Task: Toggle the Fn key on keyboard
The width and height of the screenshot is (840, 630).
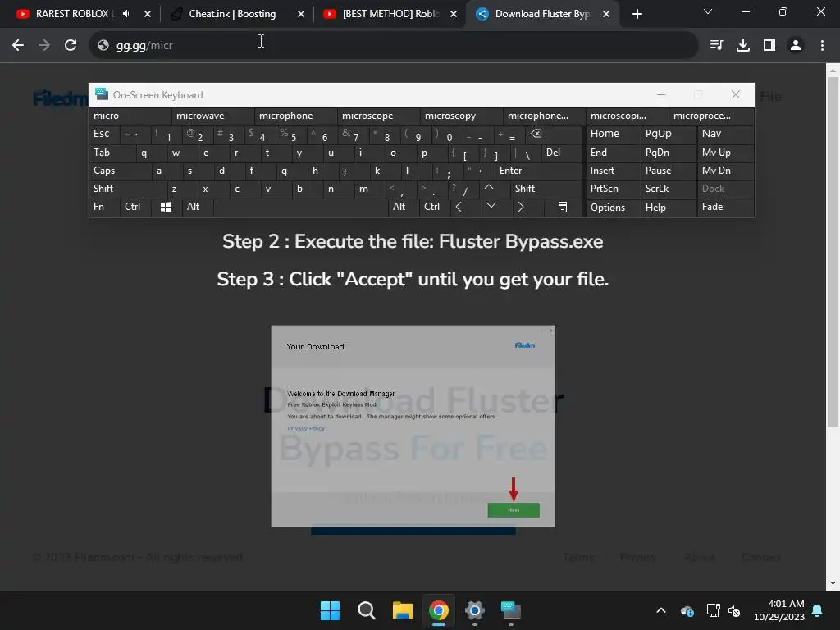Action: 104,208
